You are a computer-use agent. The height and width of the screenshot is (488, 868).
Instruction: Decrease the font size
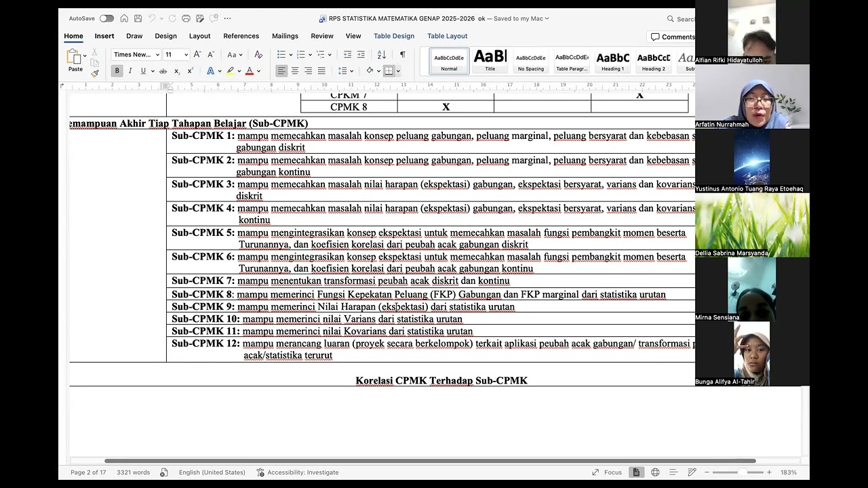click(210, 54)
